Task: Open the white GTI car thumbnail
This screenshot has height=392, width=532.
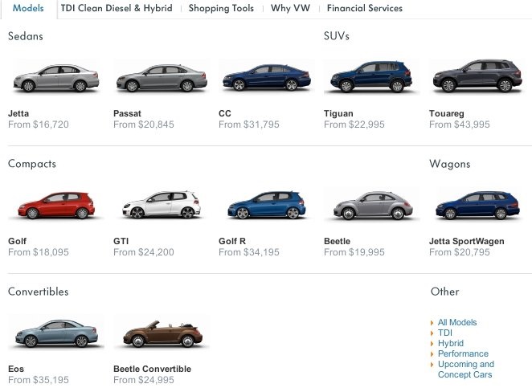Action: (x=161, y=206)
